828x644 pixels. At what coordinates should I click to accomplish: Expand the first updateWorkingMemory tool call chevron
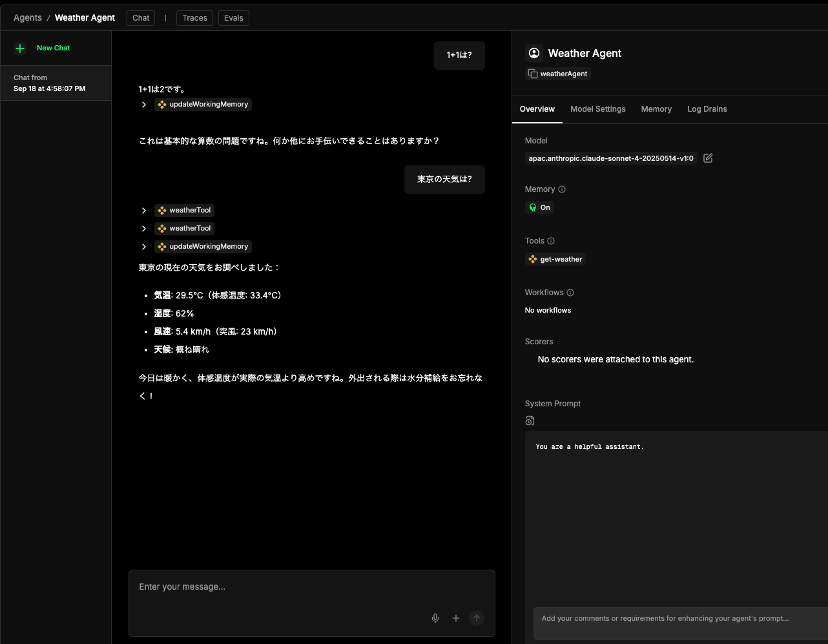pos(144,105)
